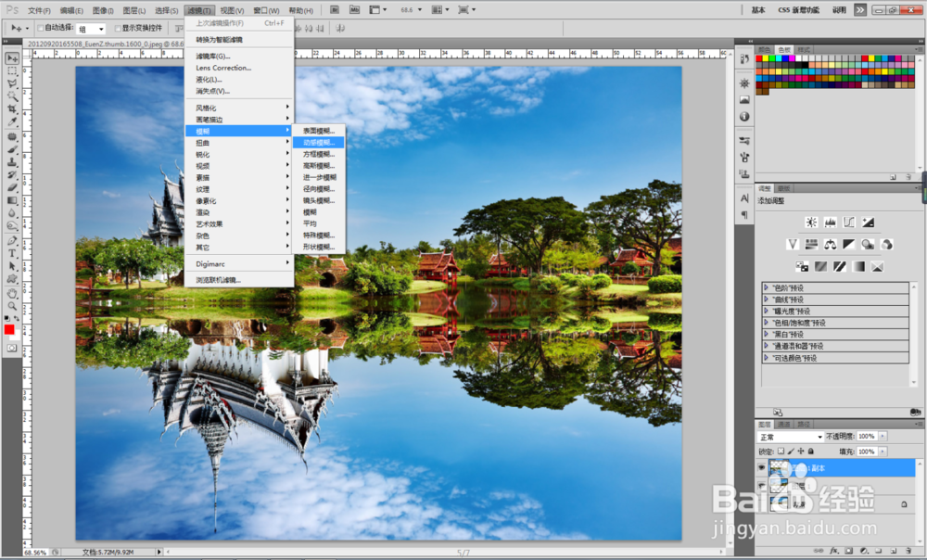Choose 动感模糊 (Motion Blur) from submenu
The height and width of the screenshot is (560, 927).
(319, 143)
